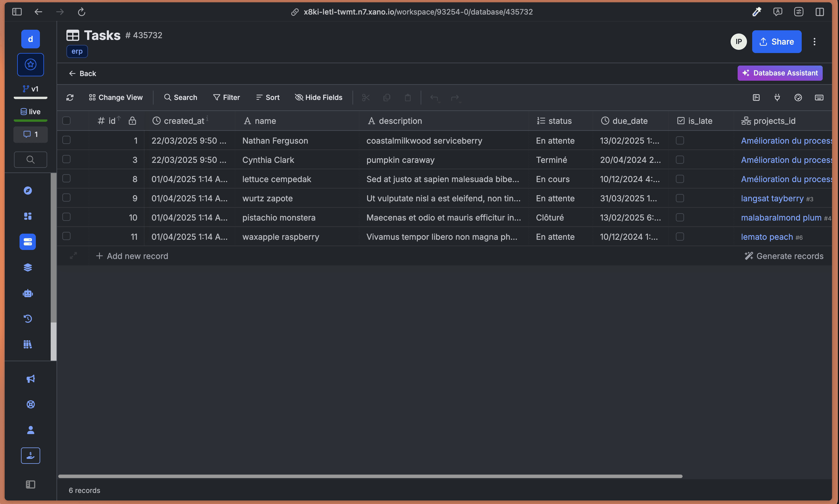Select the row checkbox for waxapple raspberry
839x504 pixels.
(x=66, y=236)
